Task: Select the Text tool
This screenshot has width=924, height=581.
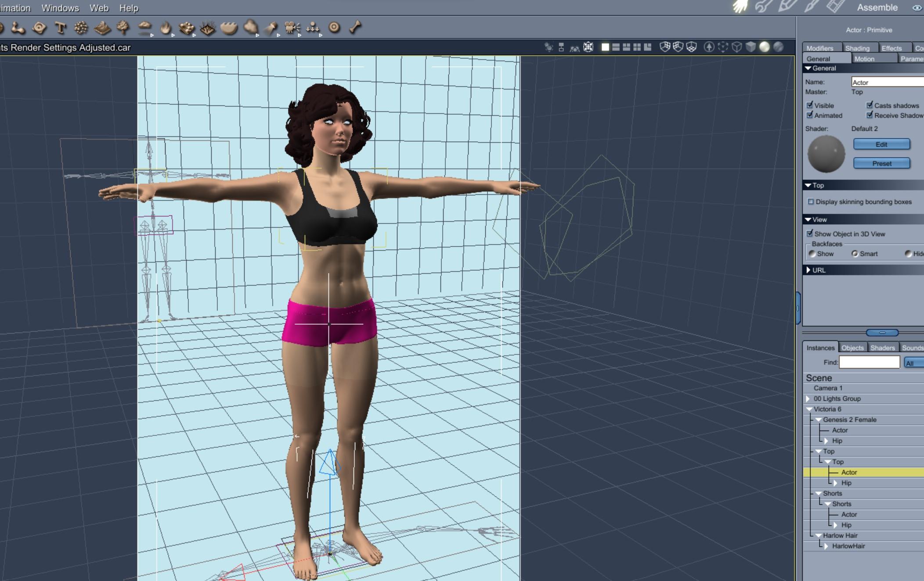Action: click(x=60, y=29)
